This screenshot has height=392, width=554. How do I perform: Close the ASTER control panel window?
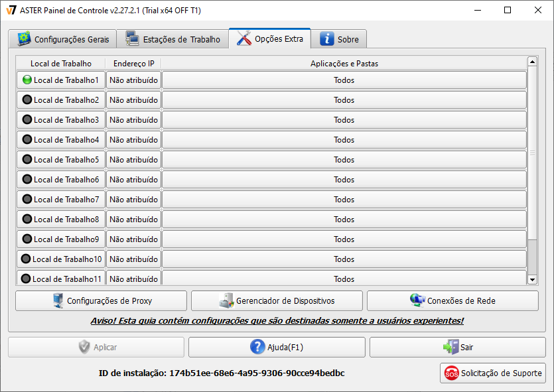tap(538, 10)
